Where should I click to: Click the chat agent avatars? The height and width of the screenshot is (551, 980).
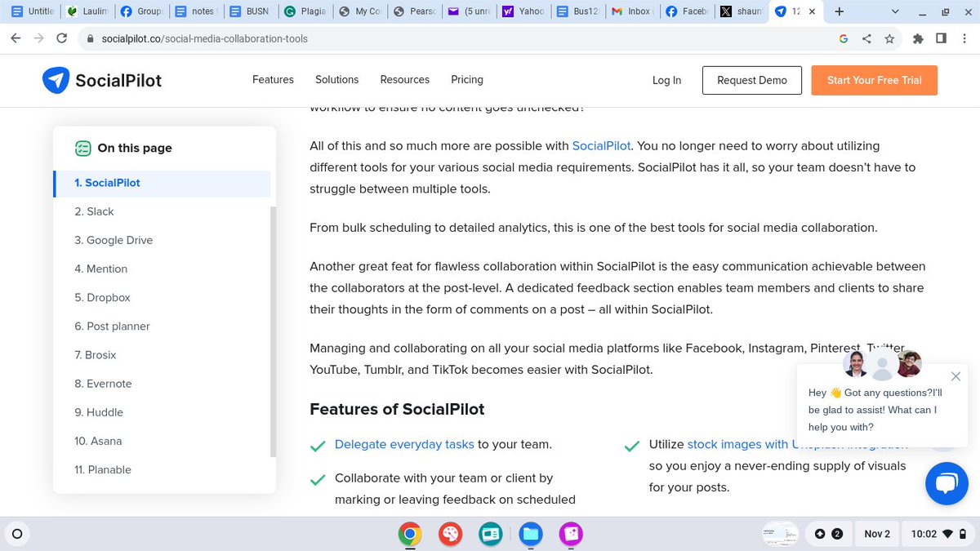(x=883, y=365)
